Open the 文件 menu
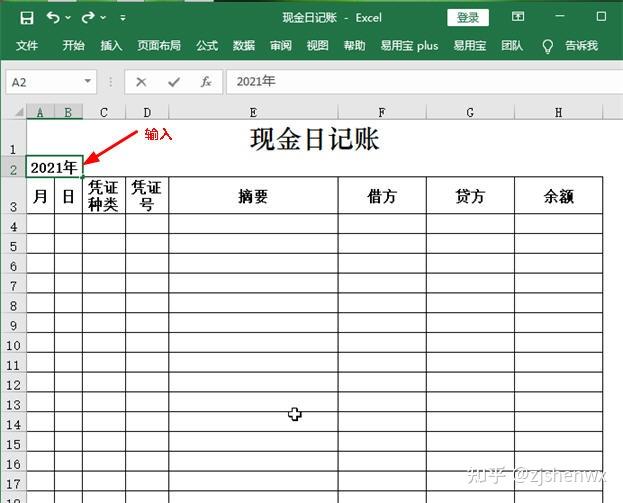 click(27, 46)
